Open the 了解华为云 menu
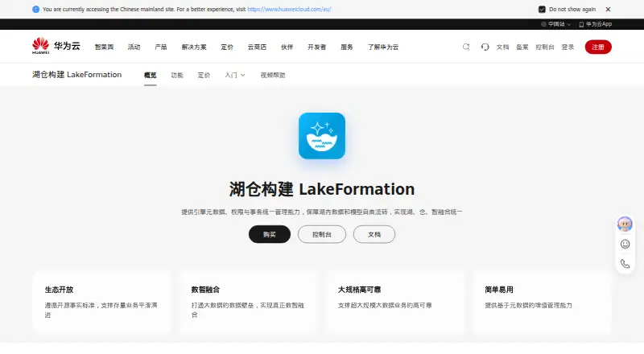The width and height of the screenshot is (644, 354). pyautogui.click(x=383, y=47)
